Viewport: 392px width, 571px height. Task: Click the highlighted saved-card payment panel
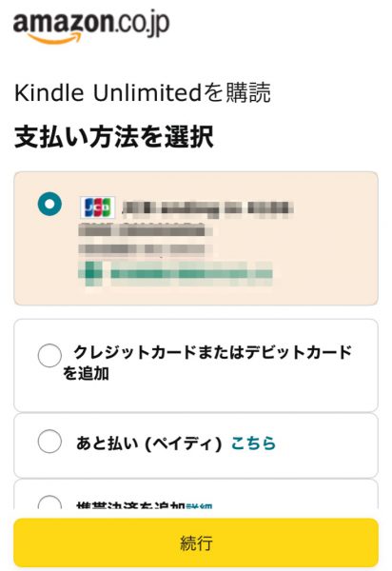(x=196, y=238)
